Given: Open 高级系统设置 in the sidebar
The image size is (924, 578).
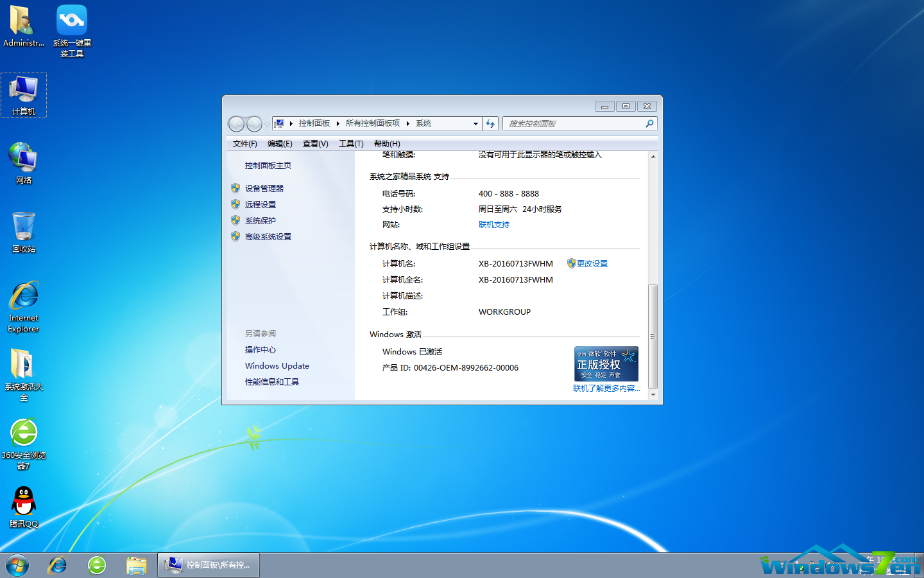Looking at the screenshot, I should point(268,236).
